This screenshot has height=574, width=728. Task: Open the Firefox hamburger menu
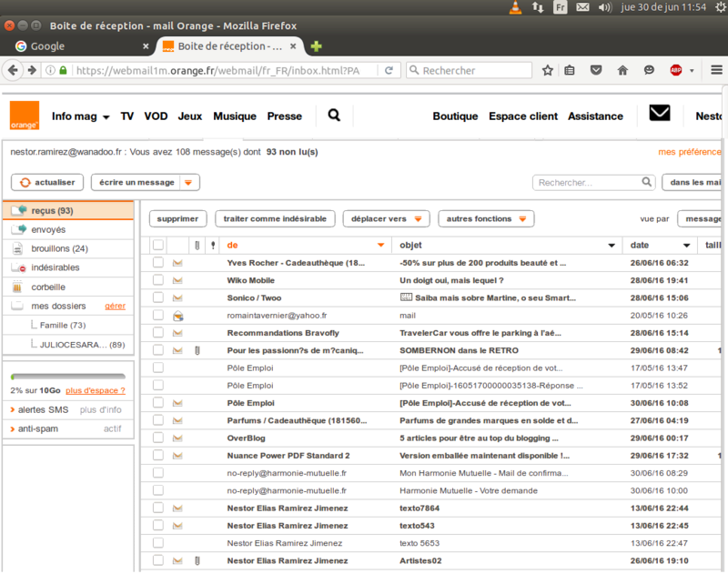[716, 70]
